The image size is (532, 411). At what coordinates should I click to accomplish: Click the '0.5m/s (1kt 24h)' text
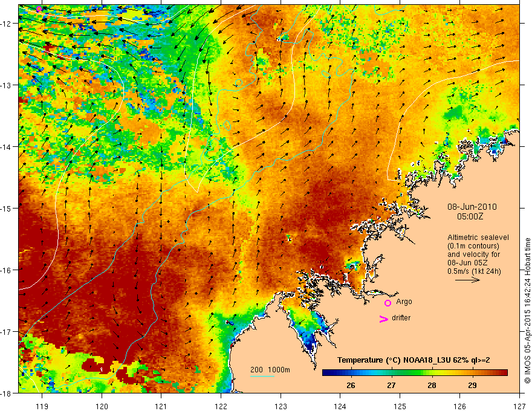point(474,271)
